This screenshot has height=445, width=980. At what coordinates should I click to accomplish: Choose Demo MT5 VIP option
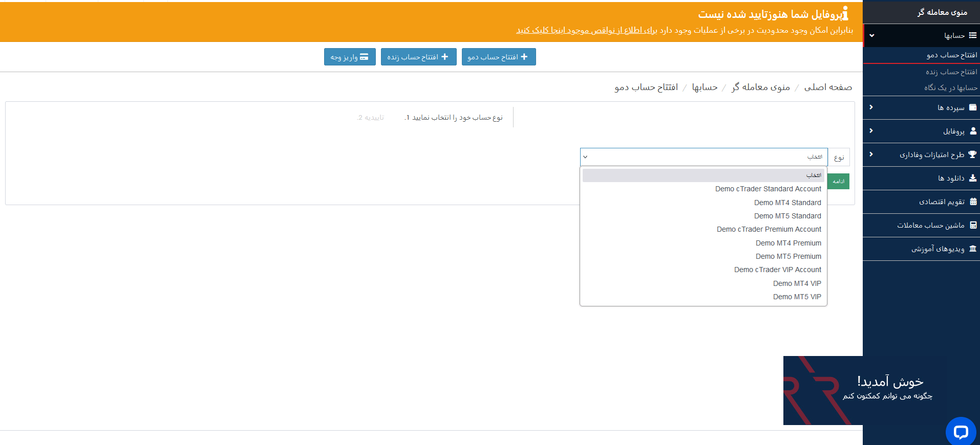[x=797, y=297]
